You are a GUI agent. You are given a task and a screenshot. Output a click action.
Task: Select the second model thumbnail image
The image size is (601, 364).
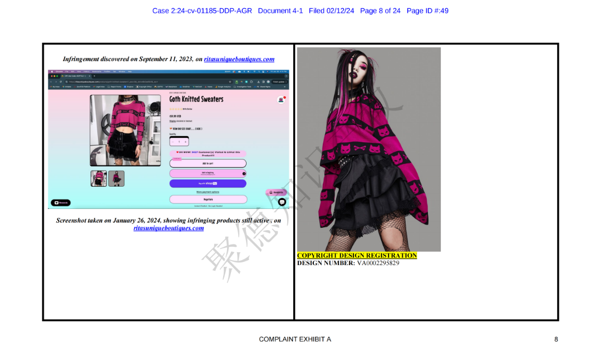coord(116,179)
